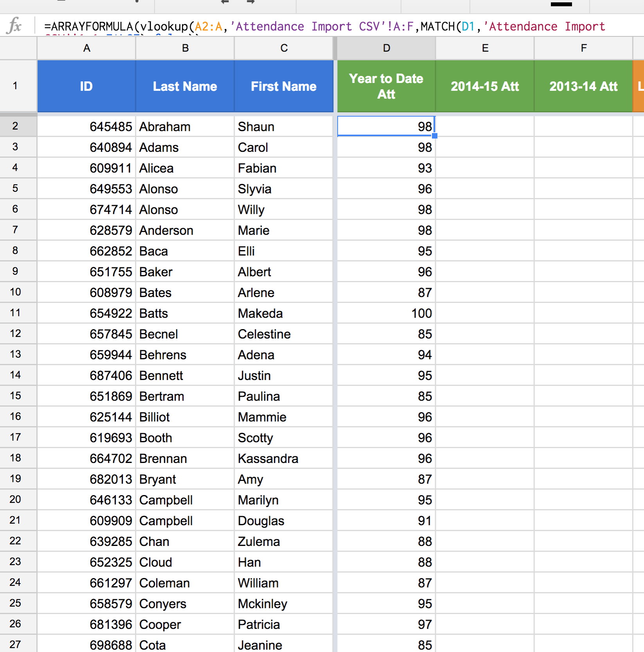Click the Celestine first name cell
This screenshot has width=644, height=652.
tap(284, 334)
